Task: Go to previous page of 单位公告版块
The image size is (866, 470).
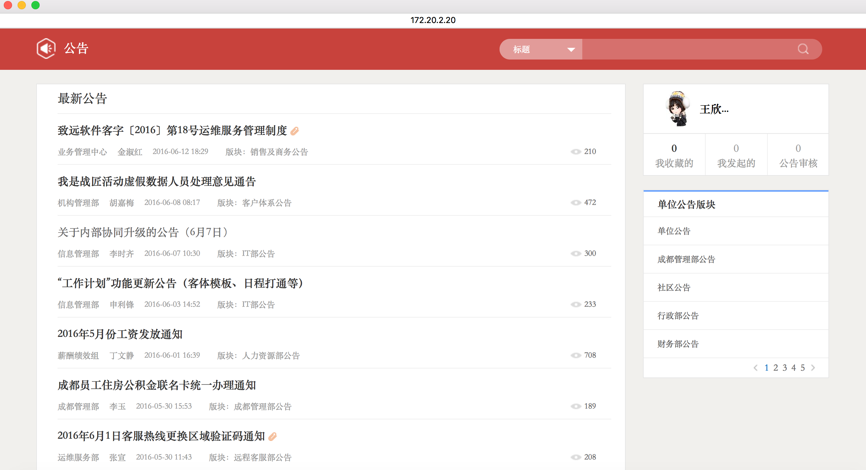Action: point(755,368)
